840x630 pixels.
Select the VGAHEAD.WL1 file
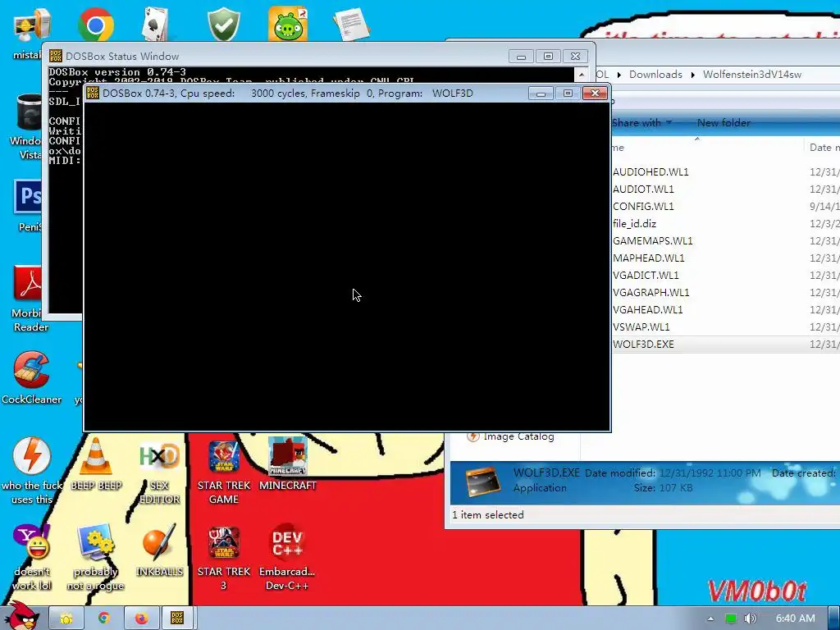pyautogui.click(x=648, y=309)
